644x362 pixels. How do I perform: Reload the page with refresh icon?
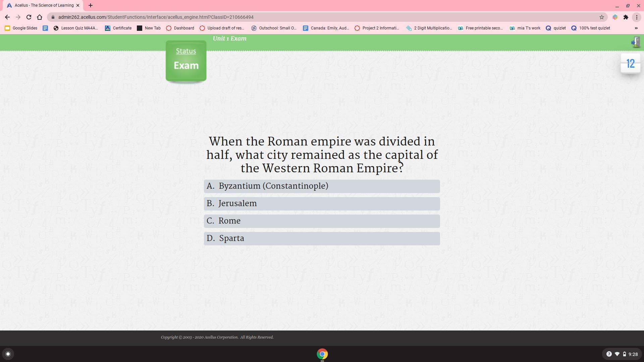(x=29, y=17)
